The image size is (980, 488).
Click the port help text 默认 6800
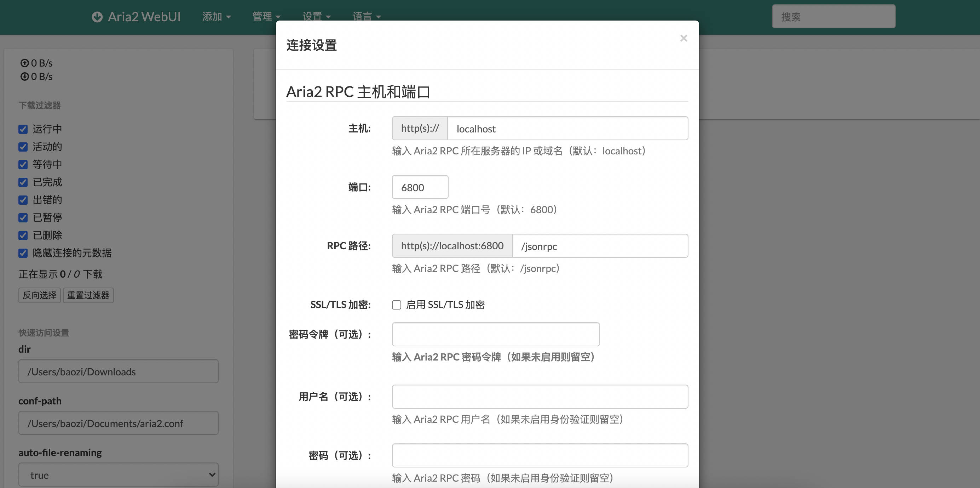tap(475, 210)
